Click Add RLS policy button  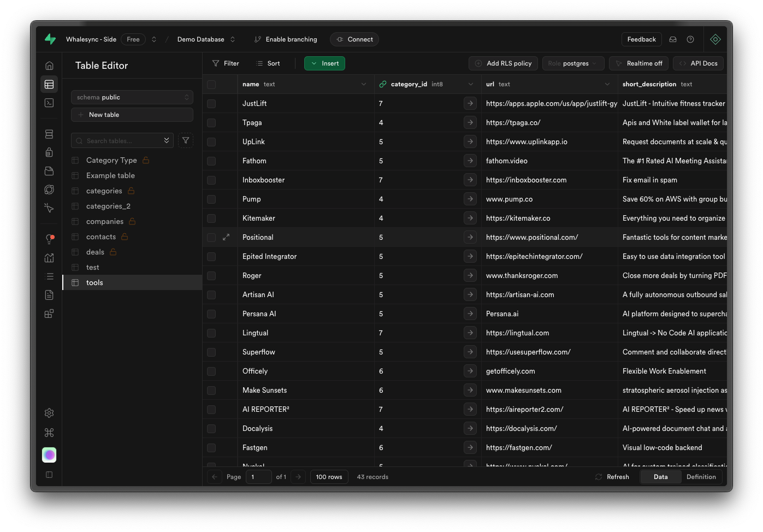coord(503,63)
